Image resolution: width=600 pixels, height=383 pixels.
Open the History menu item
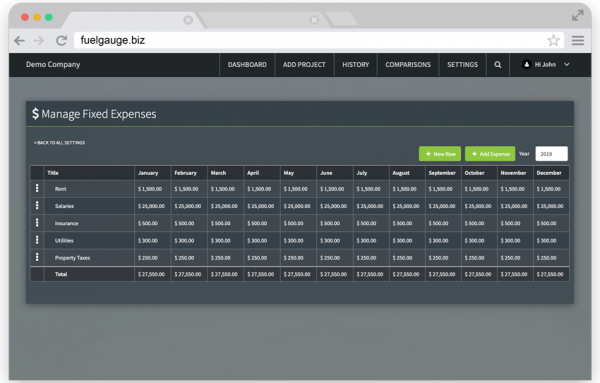point(355,65)
